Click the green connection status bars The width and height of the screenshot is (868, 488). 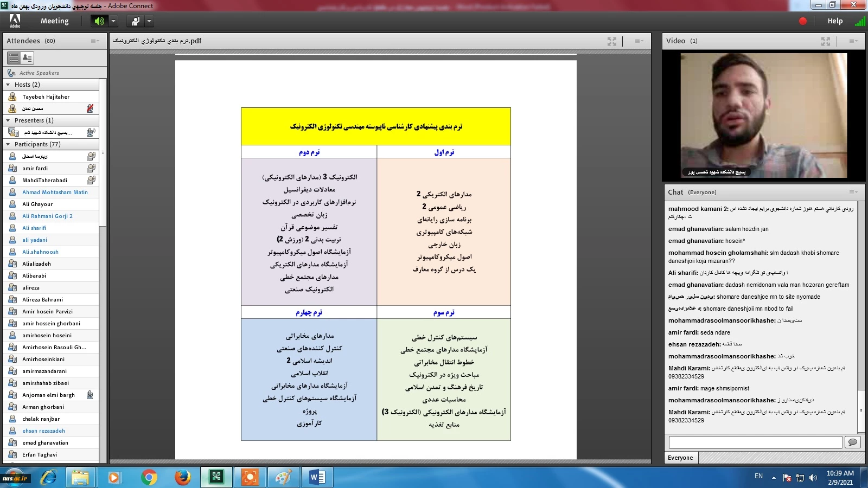(x=860, y=22)
